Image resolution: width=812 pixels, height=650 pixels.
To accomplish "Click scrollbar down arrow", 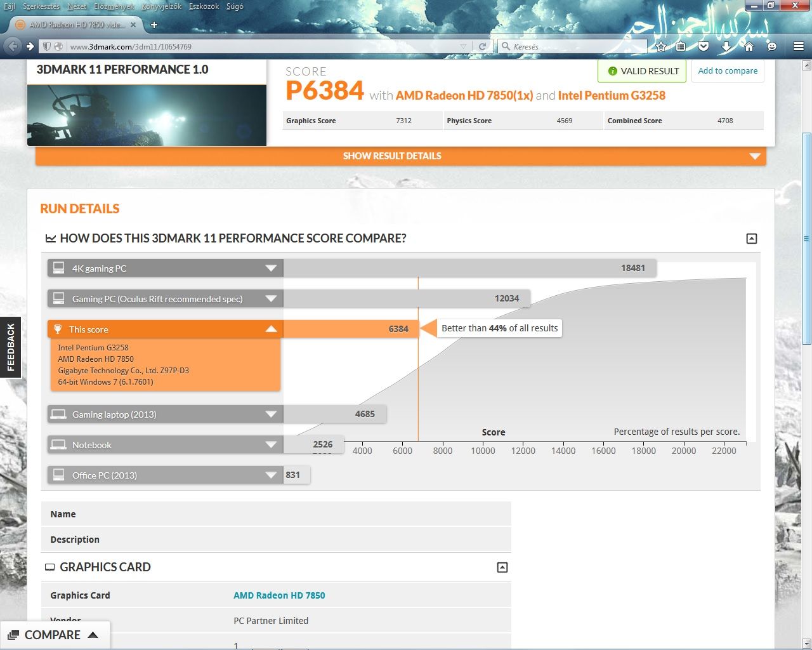I will (x=806, y=643).
